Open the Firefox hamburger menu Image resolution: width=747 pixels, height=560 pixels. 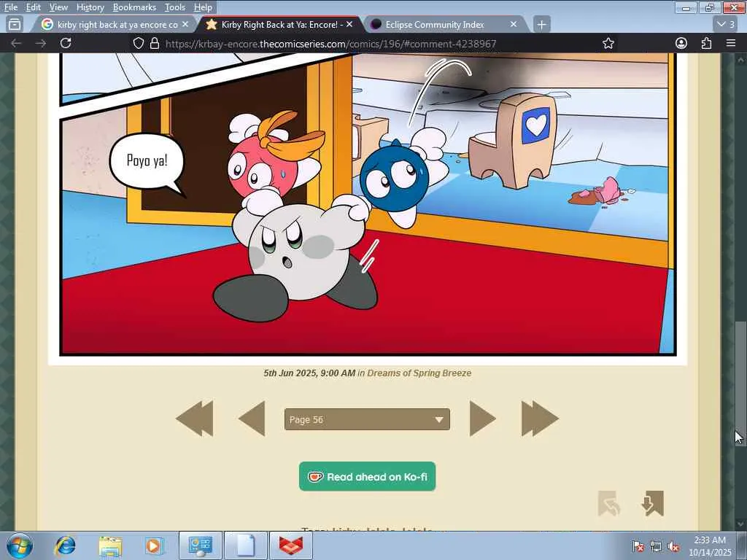click(x=731, y=43)
